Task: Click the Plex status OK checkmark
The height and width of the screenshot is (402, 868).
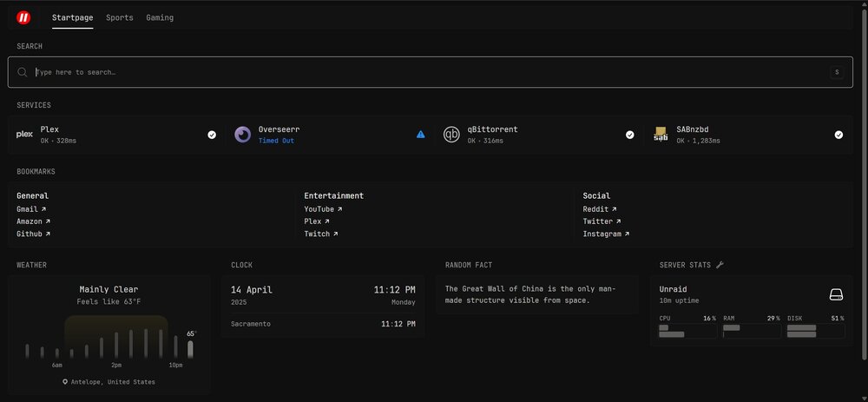Action: click(212, 135)
